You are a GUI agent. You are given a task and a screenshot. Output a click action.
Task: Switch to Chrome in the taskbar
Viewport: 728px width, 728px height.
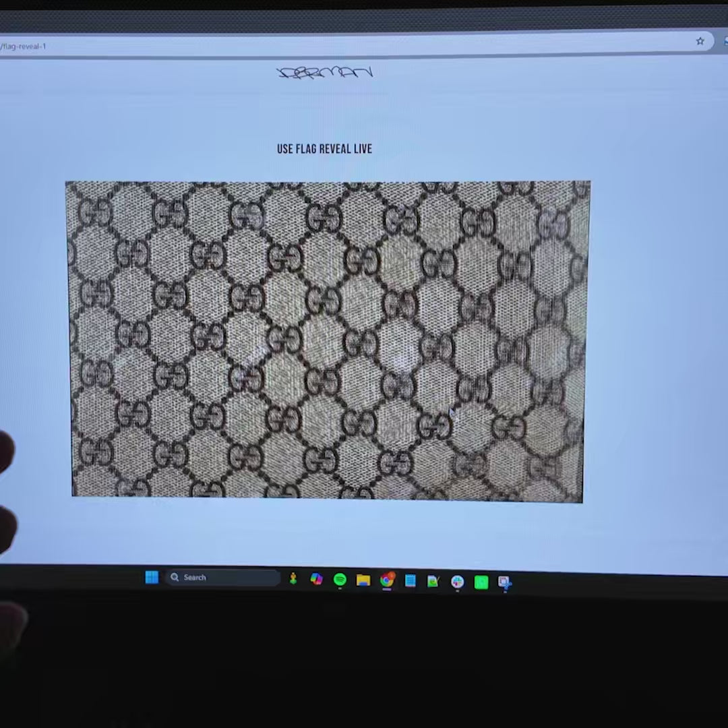point(387,580)
